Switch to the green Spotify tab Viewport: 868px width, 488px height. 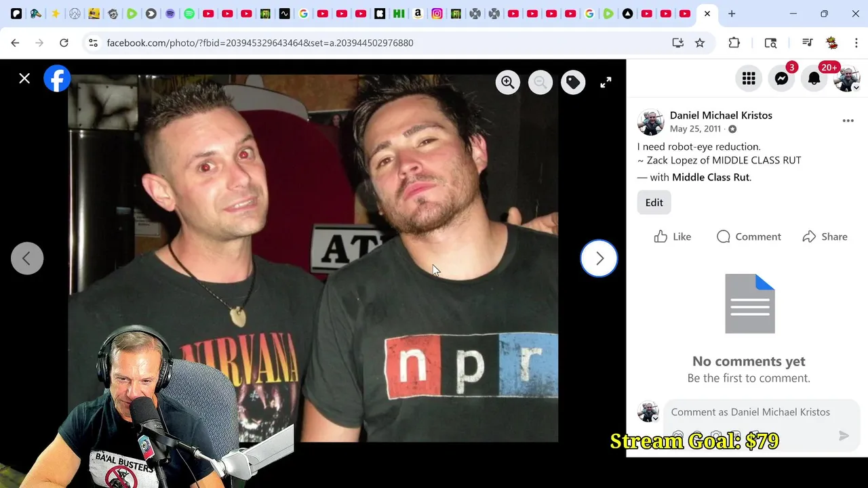(x=189, y=14)
